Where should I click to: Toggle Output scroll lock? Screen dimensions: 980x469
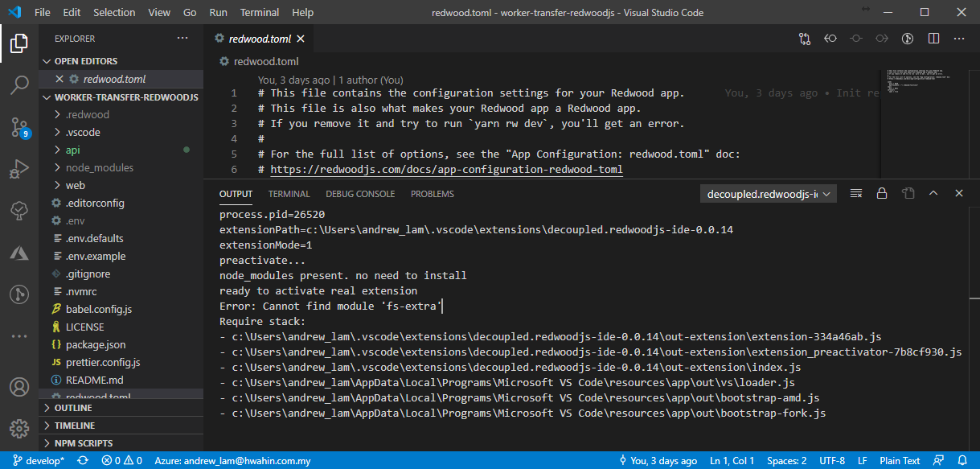(x=882, y=194)
